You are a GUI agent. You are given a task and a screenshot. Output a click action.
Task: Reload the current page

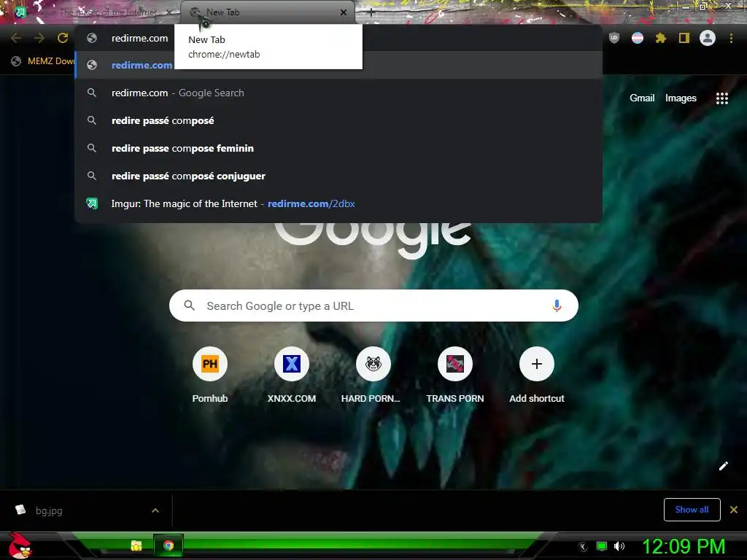click(x=63, y=38)
